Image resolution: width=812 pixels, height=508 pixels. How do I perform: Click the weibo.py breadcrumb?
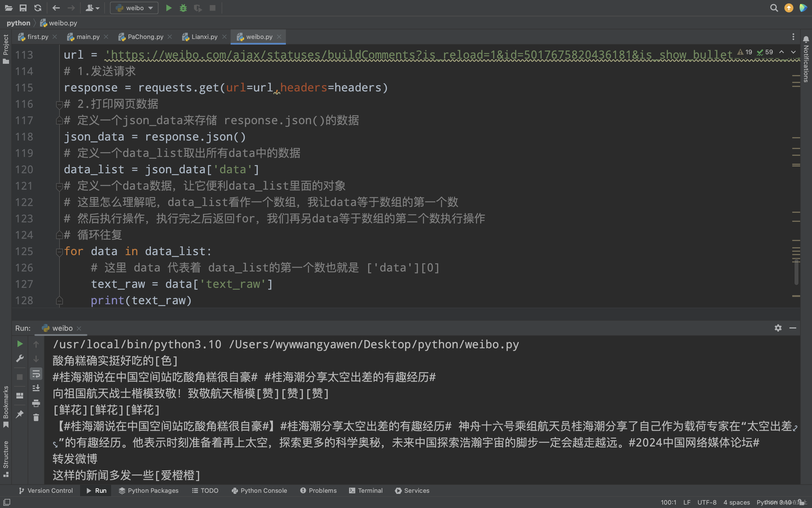pos(59,23)
